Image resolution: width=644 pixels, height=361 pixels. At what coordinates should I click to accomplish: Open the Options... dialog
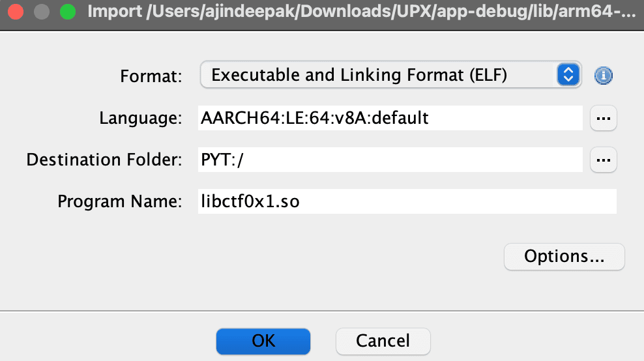click(564, 257)
